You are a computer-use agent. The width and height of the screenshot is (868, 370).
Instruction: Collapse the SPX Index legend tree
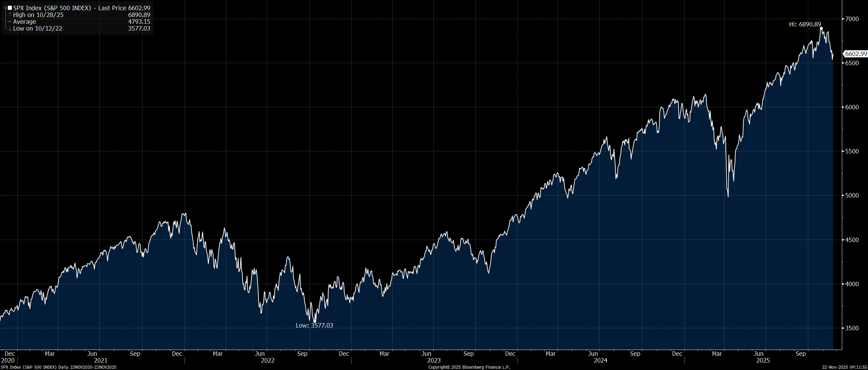(5, 8)
